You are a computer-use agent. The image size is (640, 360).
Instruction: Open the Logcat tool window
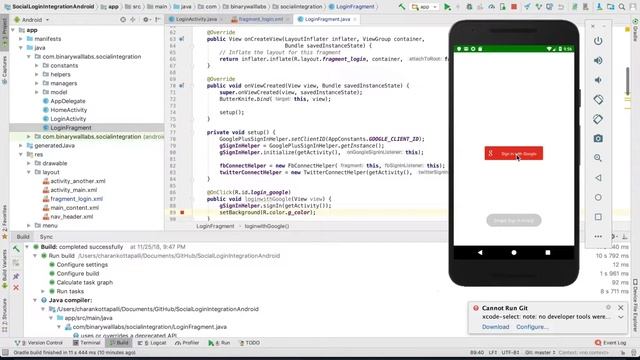[x=152, y=343]
